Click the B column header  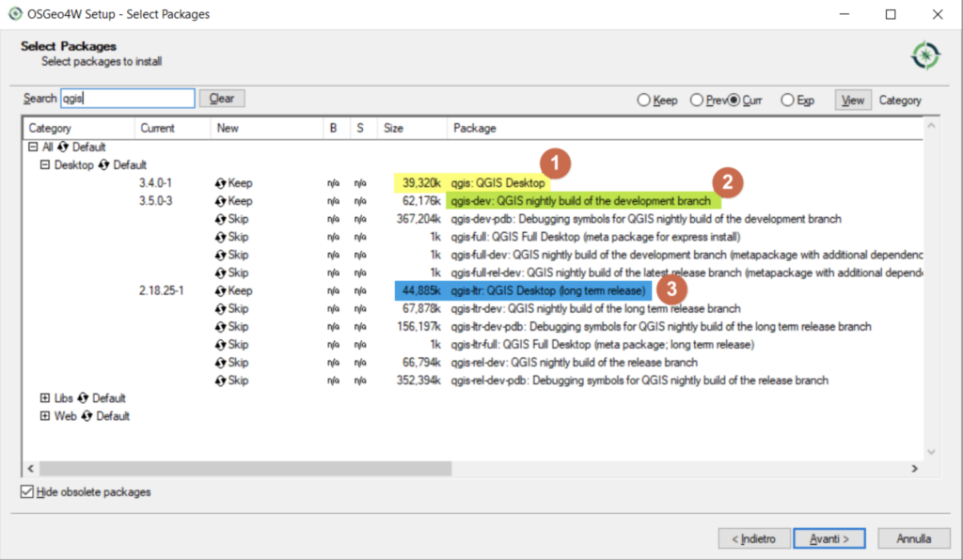pyautogui.click(x=337, y=128)
